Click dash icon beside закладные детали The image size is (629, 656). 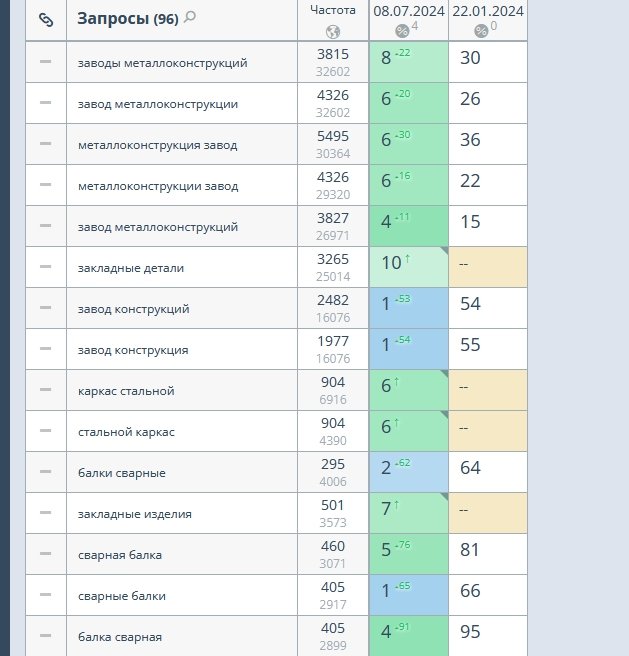tap(45, 267)
